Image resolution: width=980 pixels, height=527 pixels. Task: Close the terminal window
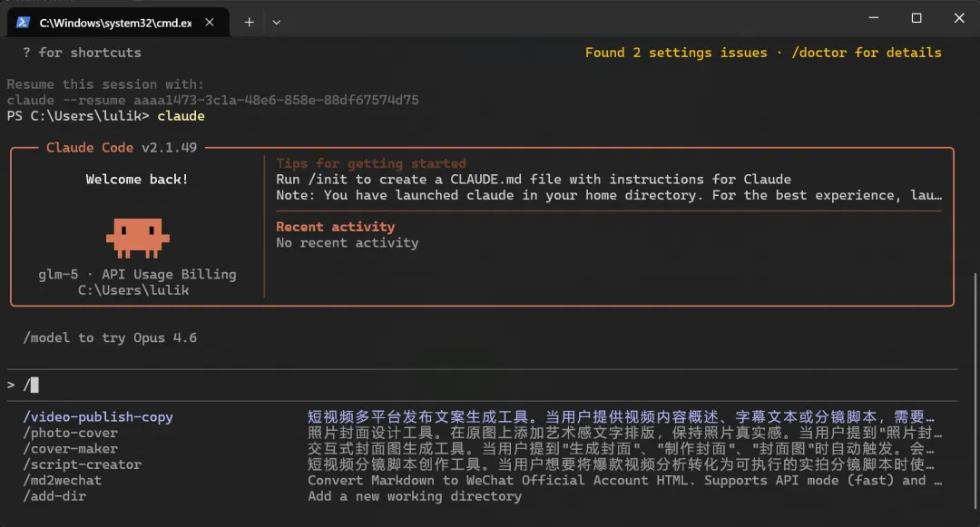(959, 18)
